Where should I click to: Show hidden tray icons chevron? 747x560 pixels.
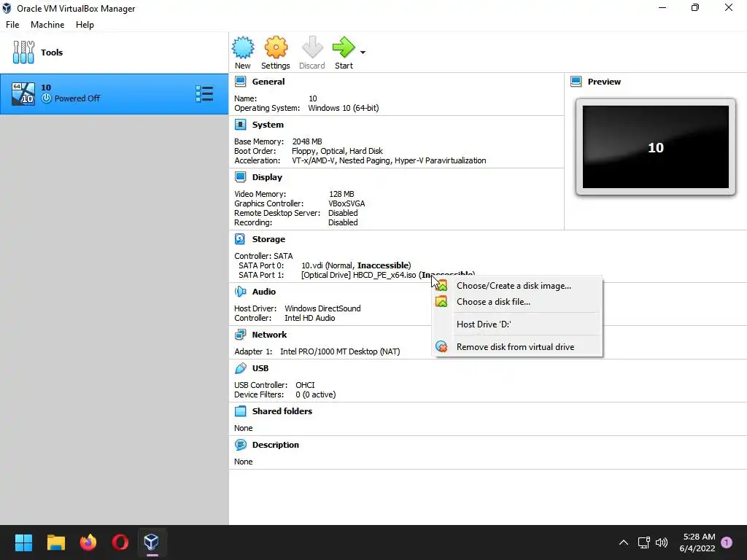[623, 542]
